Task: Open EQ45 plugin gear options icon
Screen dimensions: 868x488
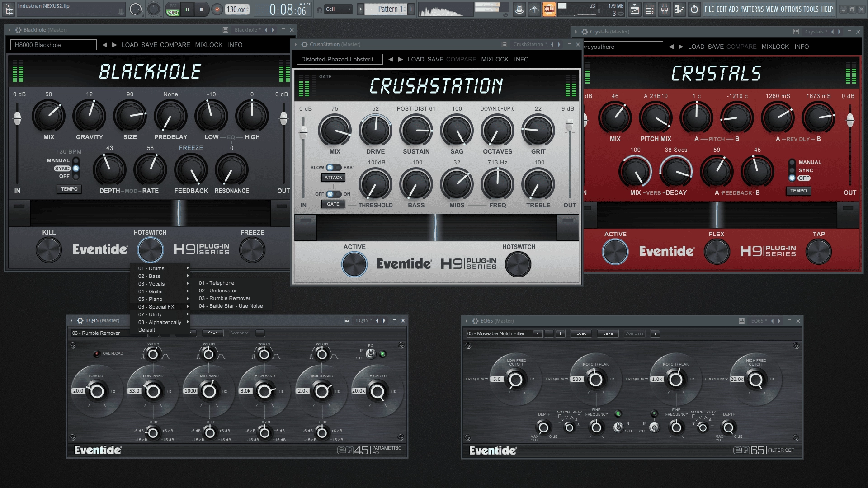Action: pyautogui.click(x=81, y=320)
